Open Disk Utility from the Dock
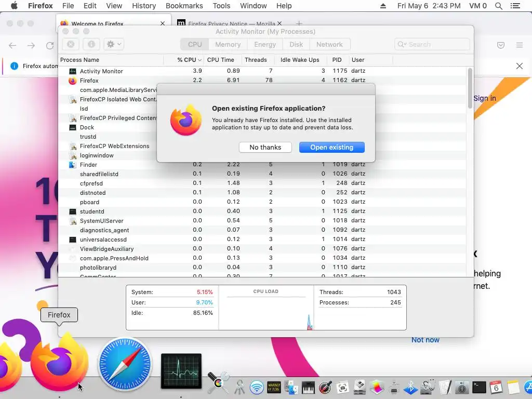 (x=428, y=387)
